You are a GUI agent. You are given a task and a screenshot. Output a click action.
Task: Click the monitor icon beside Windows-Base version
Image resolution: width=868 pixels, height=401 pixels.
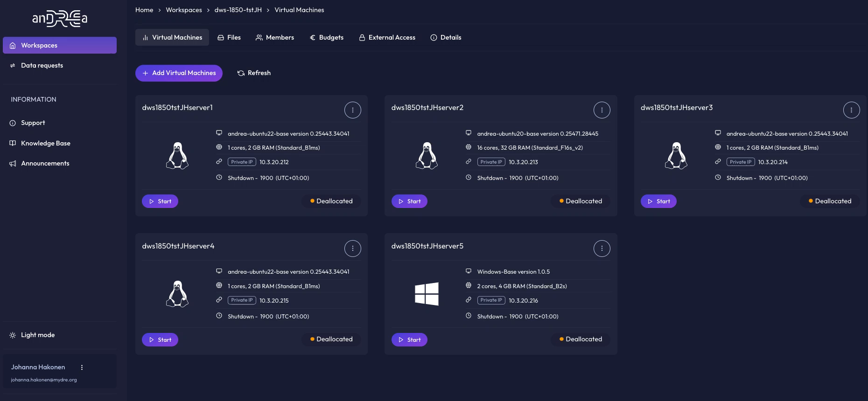(x=468, y=271)
